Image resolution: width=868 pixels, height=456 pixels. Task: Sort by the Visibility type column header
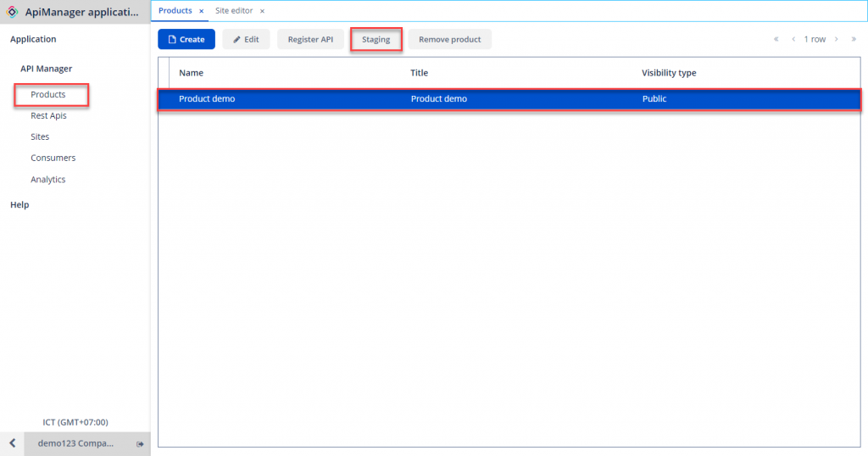(669, 73)
